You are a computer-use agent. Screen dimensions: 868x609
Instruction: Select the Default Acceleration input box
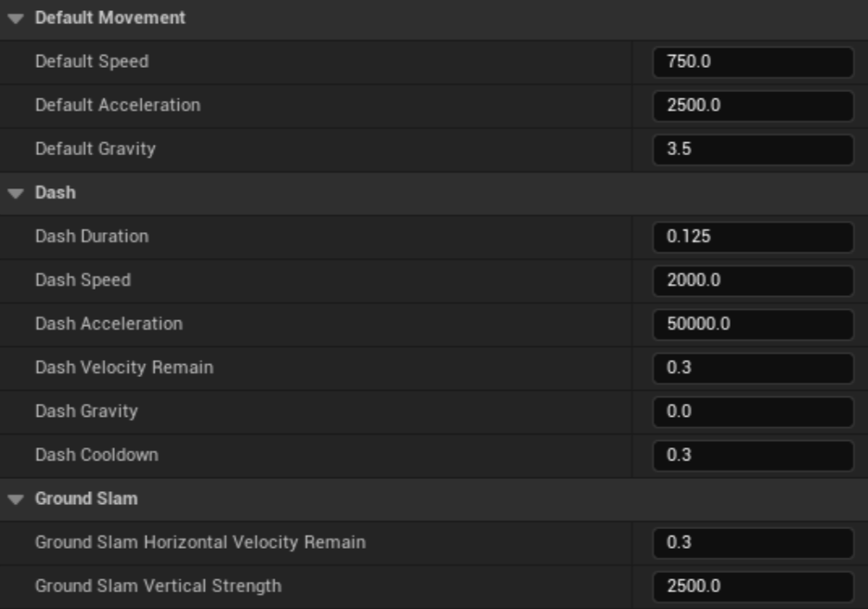tap(752, 106)
